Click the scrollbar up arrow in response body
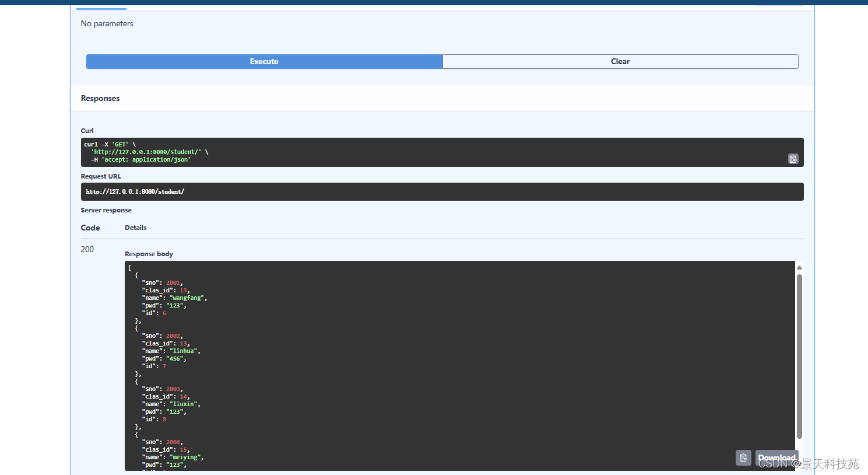Viewport: 868px width, 475px height. (799, 267)
